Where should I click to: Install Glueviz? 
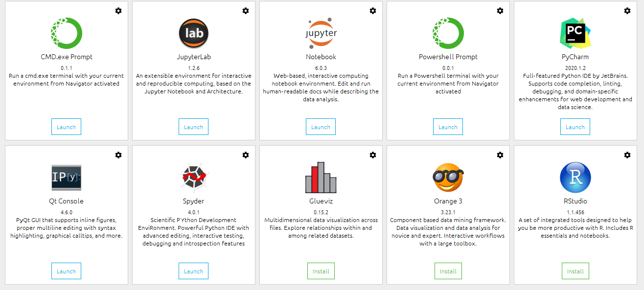point(321,271)
